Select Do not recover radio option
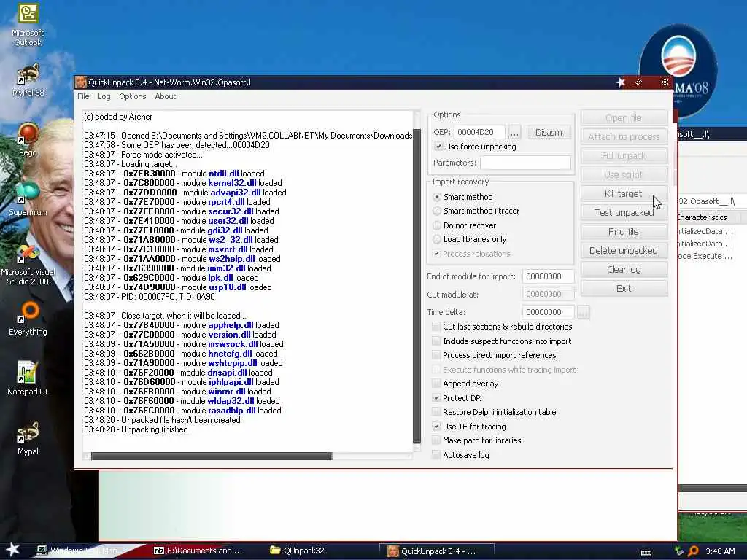The image size is (747, 560). tap(437, 225)
